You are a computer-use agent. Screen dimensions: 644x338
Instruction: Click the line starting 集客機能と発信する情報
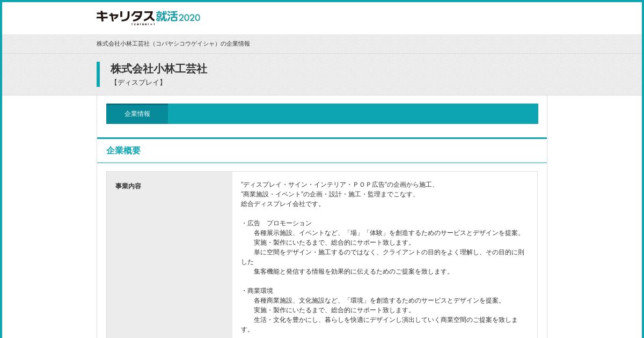(x=353, y=271)
